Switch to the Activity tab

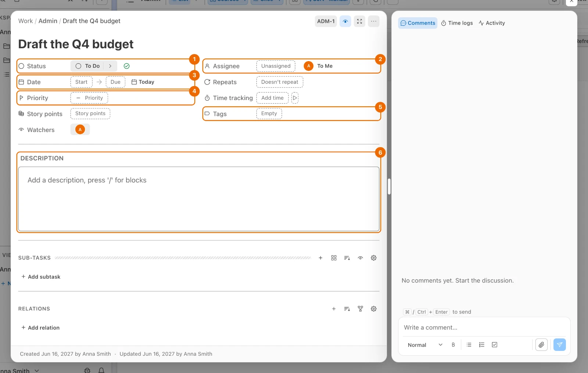(492, 23)
